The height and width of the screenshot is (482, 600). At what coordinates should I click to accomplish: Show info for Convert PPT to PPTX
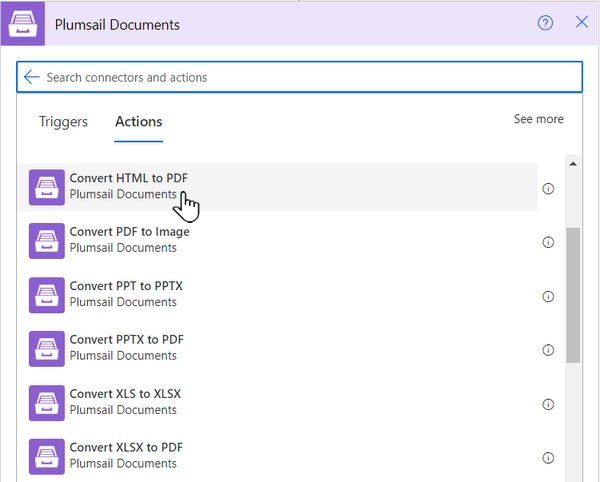548,296
